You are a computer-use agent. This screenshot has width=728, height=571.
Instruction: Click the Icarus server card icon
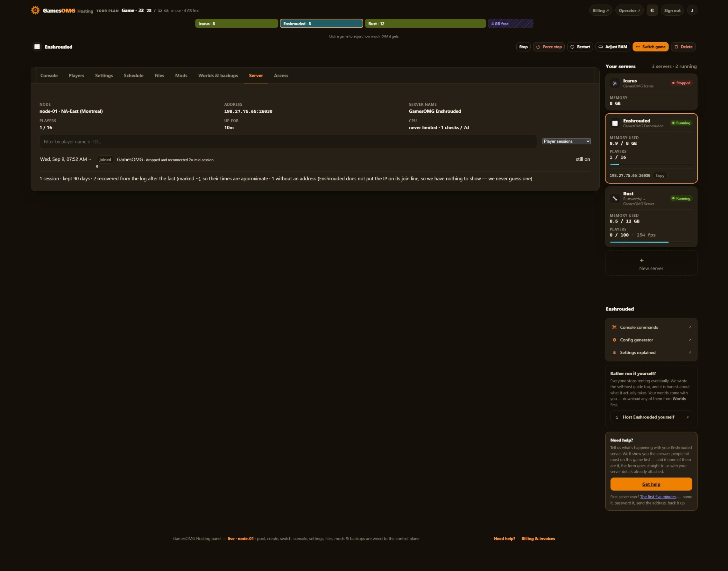coord(614,83)
